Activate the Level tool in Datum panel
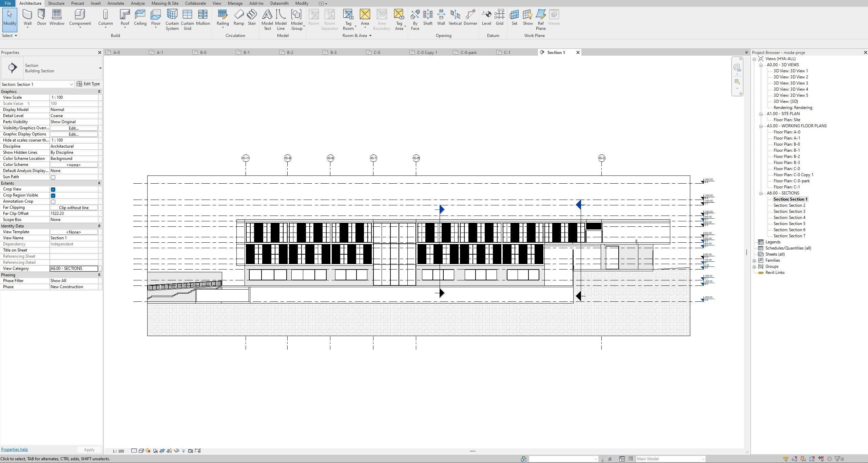 pos(486,17)
